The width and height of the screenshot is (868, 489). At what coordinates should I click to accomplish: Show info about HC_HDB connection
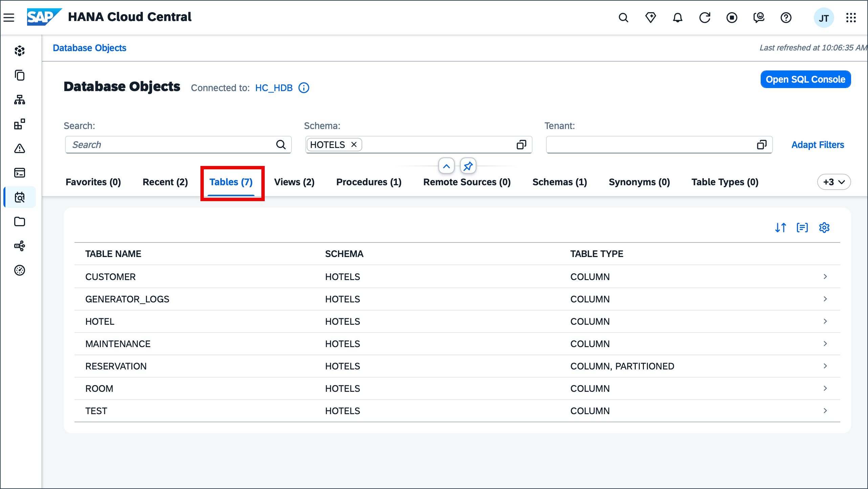304,88
